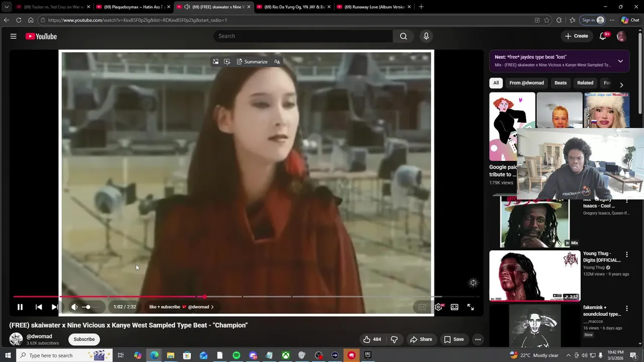Enter fullscreen in the video player
Image resolution: width=644 pixels, height=362 pixels.
pyautogui.click(x=470, y=307)
